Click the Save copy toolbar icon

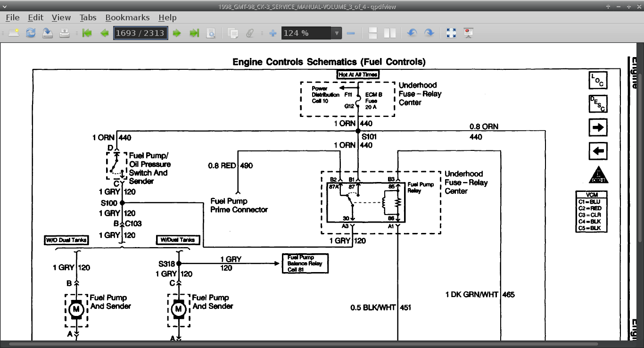click(48, 33)
